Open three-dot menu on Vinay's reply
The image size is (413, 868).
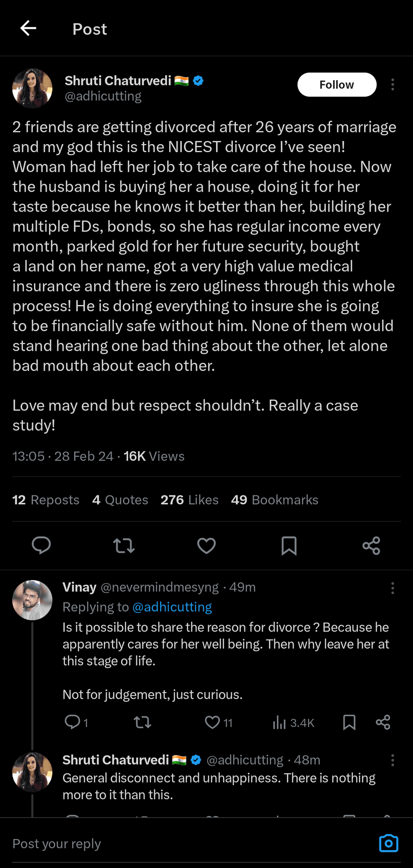pos(393,588)
